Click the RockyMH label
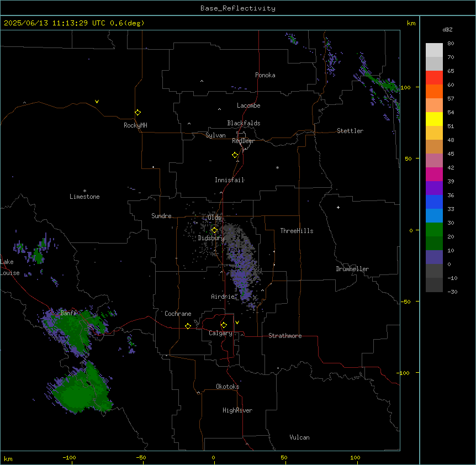This screenshot has width=476, height=465. coord(135,125)
